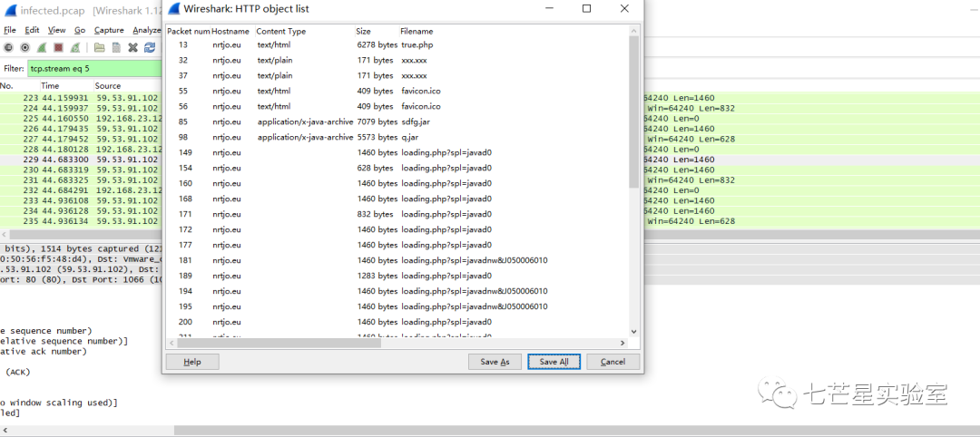Screen dimensions: 980x437
Task: Select packet 171 with 832 bytes
Action: [x=397, y=214]
